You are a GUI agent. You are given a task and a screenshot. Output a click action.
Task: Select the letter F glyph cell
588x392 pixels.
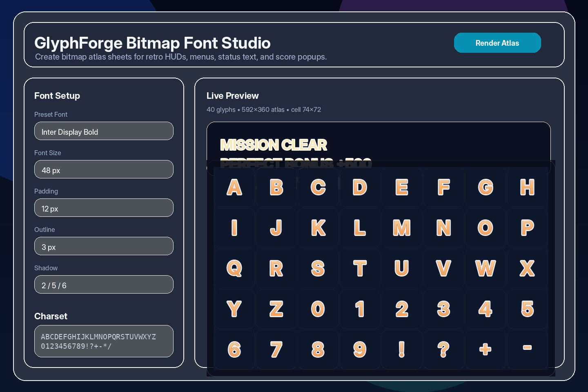pos(444,187)
